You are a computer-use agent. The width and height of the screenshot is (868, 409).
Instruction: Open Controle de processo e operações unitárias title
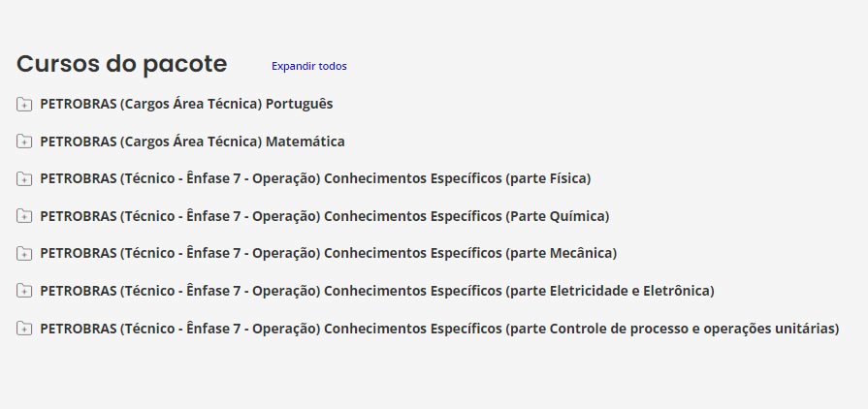coord(439,329)
